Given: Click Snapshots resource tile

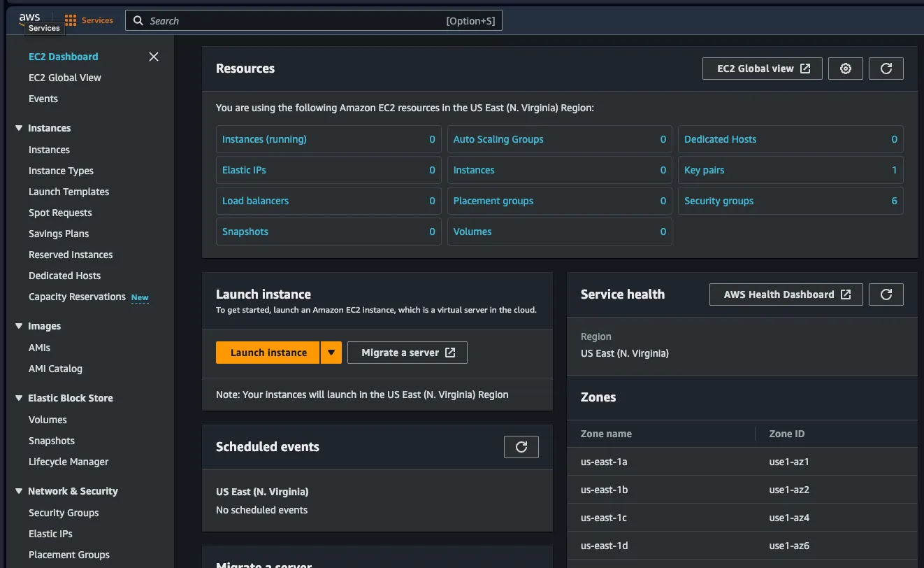Looking at the screenshot, I should point(329,232).
